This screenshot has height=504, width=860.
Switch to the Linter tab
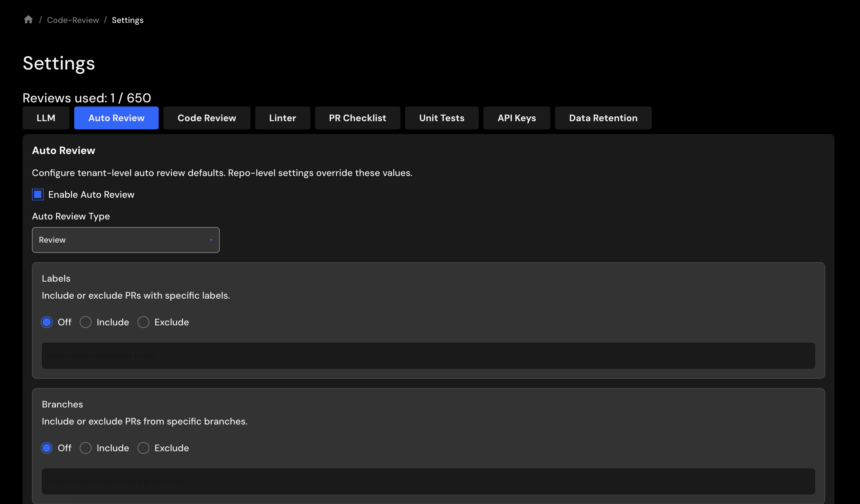click(x=282, y=118)
